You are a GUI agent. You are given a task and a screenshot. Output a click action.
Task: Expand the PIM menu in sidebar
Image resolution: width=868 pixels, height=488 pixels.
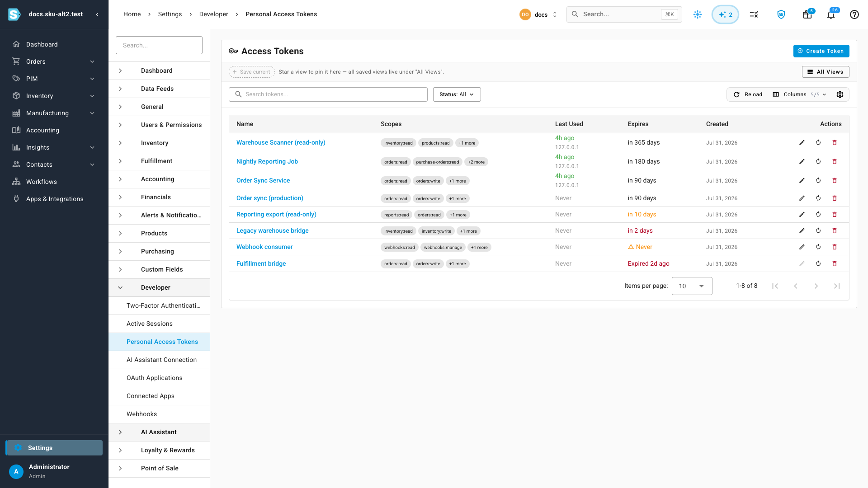[54, 79]
